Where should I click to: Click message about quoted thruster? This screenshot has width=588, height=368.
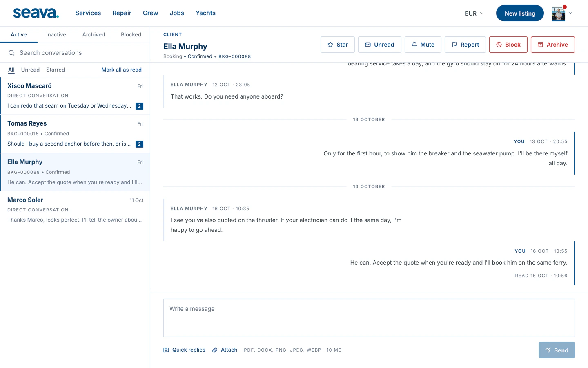[x=286, y=225]
